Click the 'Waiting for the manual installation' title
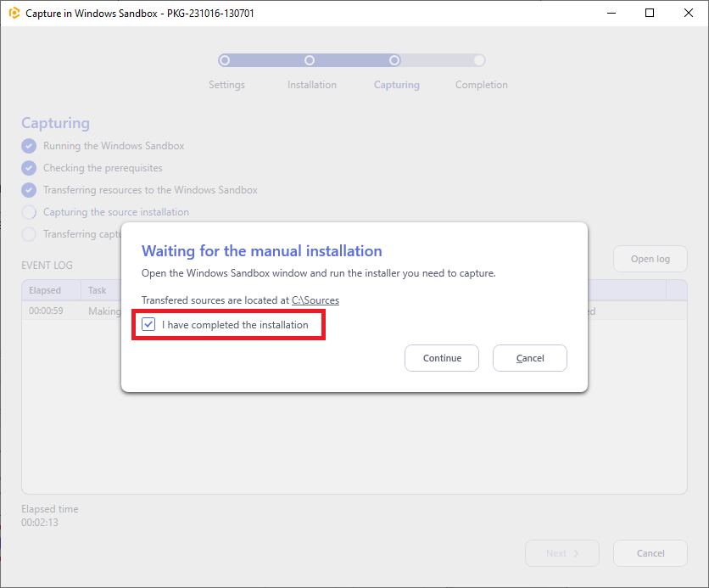709x588 pixels. (x=262, y=251)
